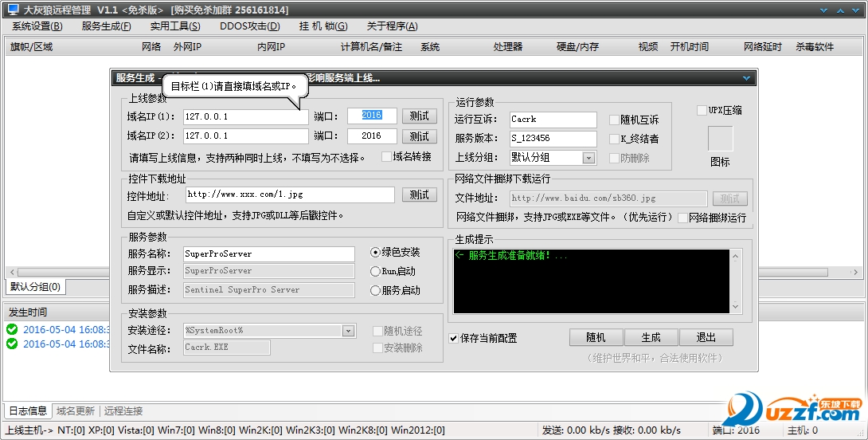Open the 挂机锁(G) menu

[x=323, y=26]
